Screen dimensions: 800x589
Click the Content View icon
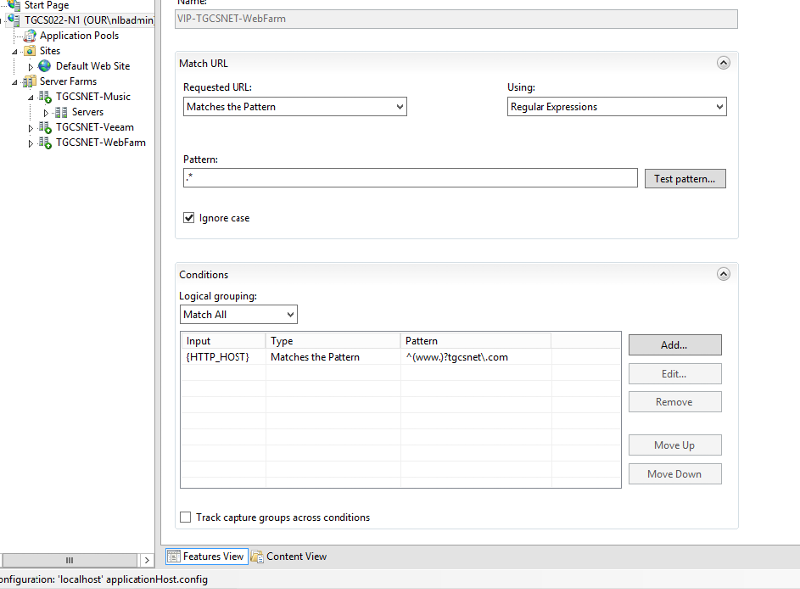coord(257,556)
